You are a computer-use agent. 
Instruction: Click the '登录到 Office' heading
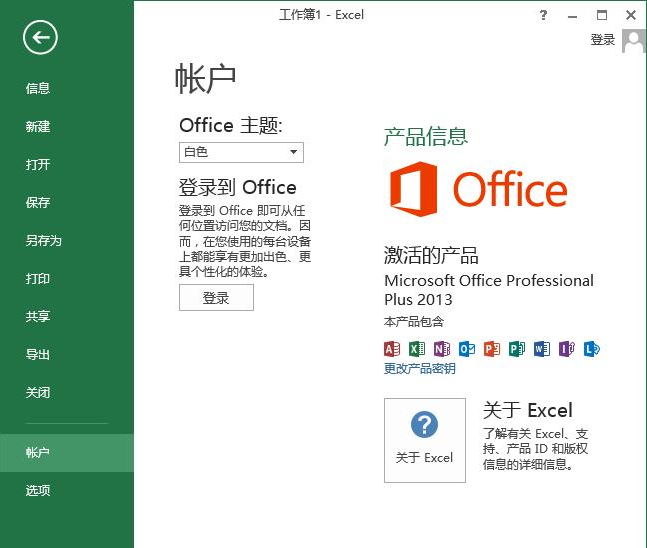238,187
